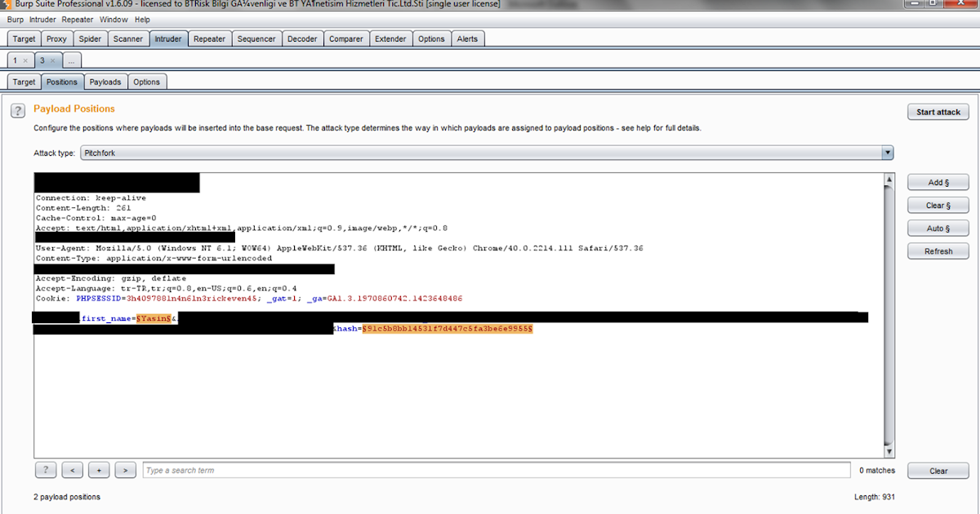980x514 pixels.
Task: Open the Intruder menu
Action: pyautogui.click(x=42, y=19)
